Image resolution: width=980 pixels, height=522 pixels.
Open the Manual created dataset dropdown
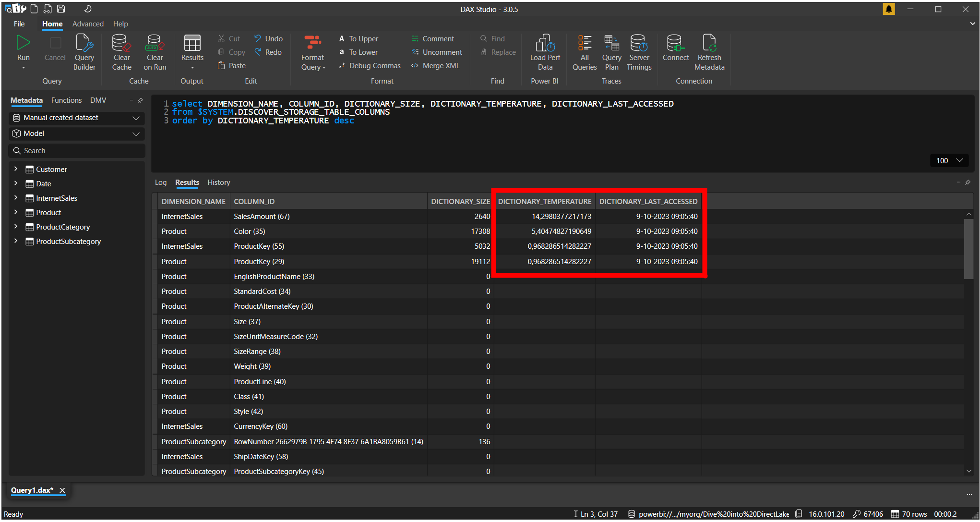pyautogui.click(x=136, y=118)
